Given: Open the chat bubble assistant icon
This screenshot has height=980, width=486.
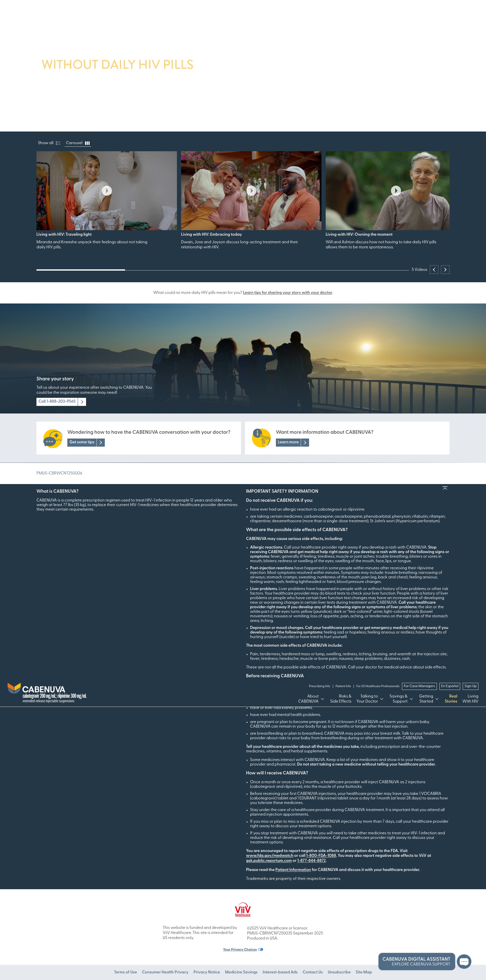Looking at the screenshot, I should [x=464, y=962].
